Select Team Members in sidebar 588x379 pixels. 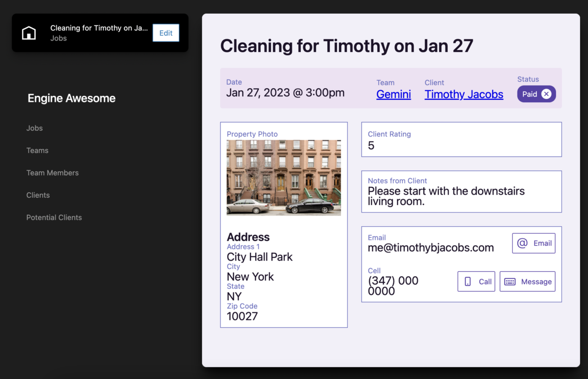(52, 173)
